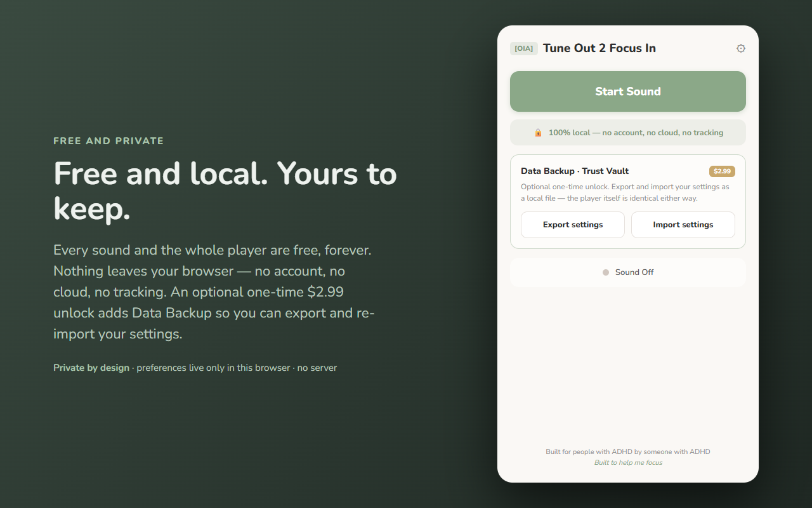Click the $2.99 price badge

tap(722, 171)
